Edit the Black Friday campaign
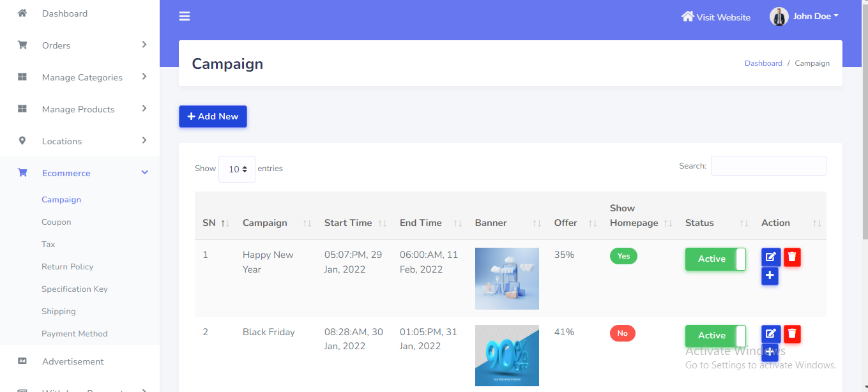 (771, 334)
